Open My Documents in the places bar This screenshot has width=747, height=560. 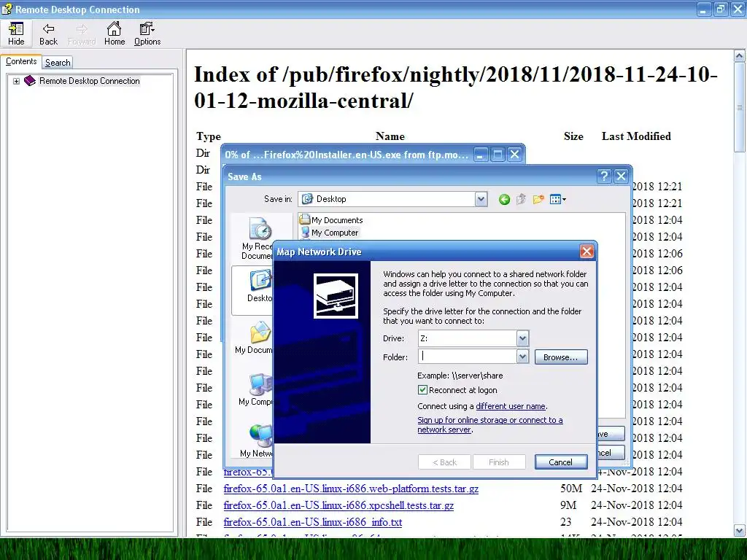click(x=254, y=338)
